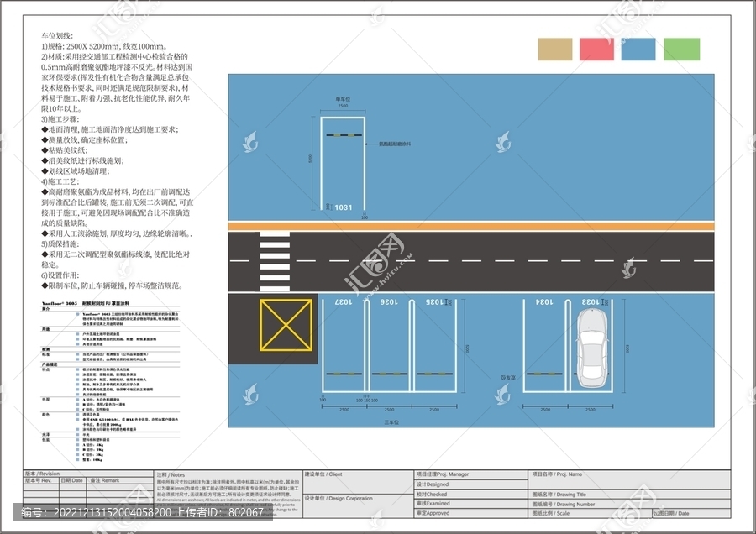The width and height of the screenshot is (756, 534).
Task: Click the 校对 Checked cell
Action: coord(471,494)
